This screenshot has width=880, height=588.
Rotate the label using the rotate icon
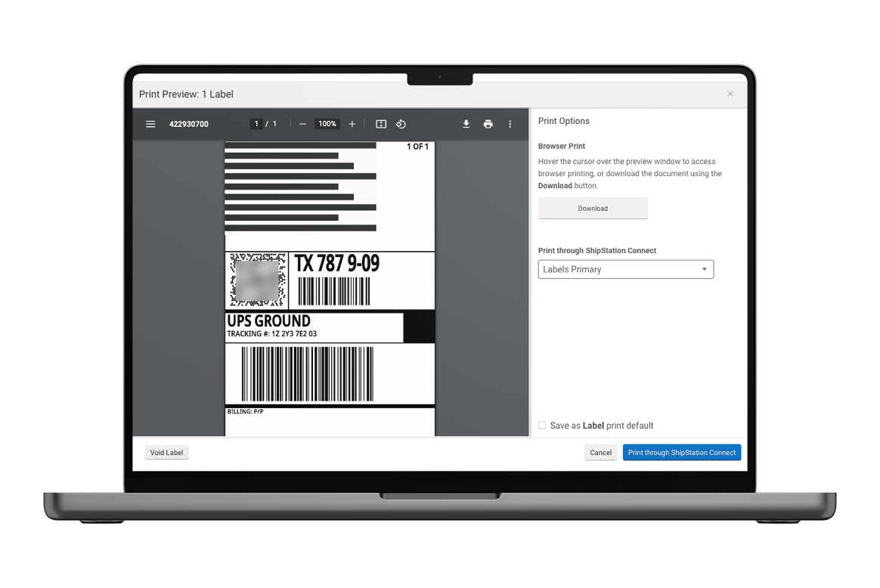401,124
